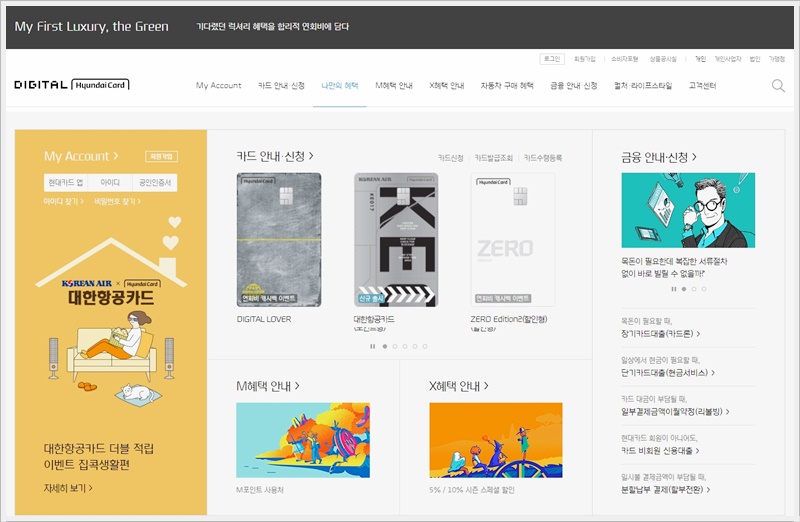The image size is (800, 522).
Task: Pause the card carousel
Action: pyautogui.click(x=372, y=346)
